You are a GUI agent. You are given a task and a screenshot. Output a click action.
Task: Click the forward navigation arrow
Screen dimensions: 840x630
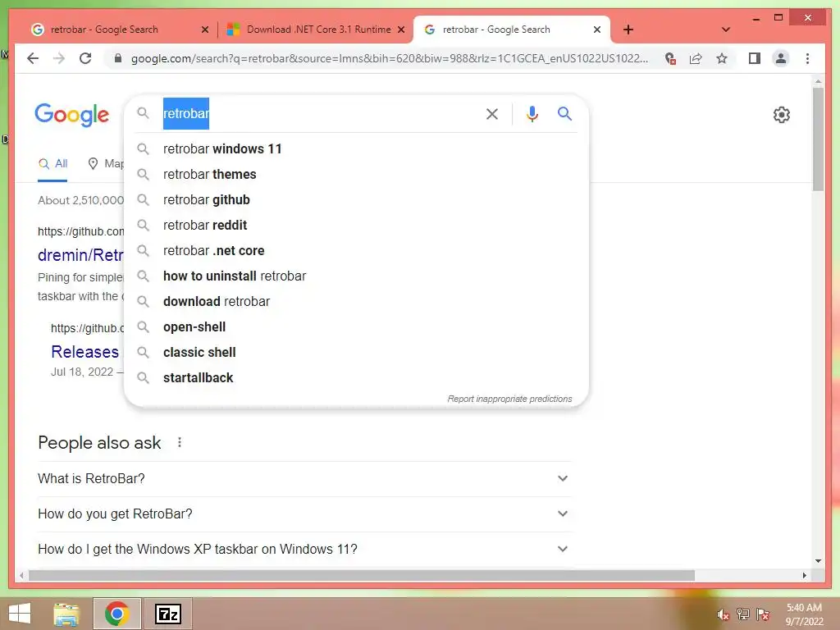coord(59,58)
